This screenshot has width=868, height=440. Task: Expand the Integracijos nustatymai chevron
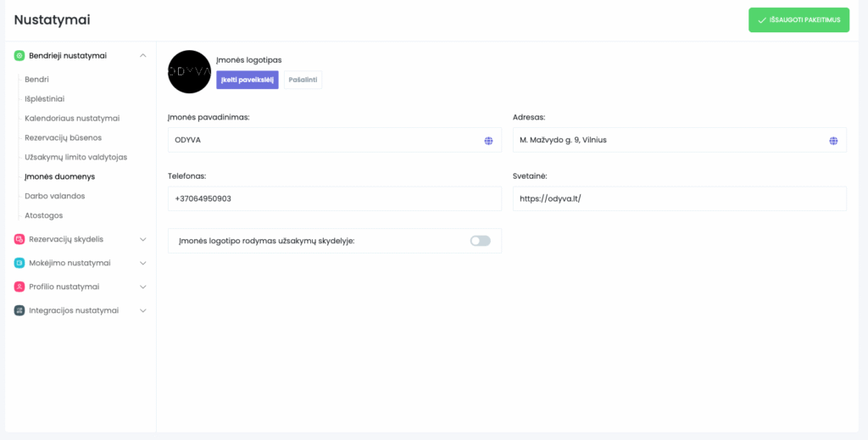pyautogui.click(x=142, y=310)
